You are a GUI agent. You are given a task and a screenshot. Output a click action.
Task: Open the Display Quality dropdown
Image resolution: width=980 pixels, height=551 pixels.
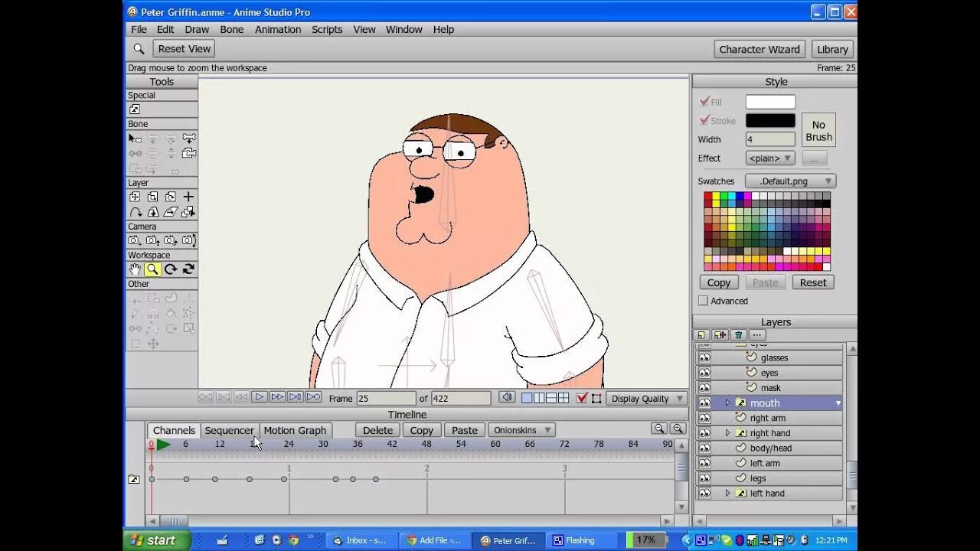tap(647, 398)
